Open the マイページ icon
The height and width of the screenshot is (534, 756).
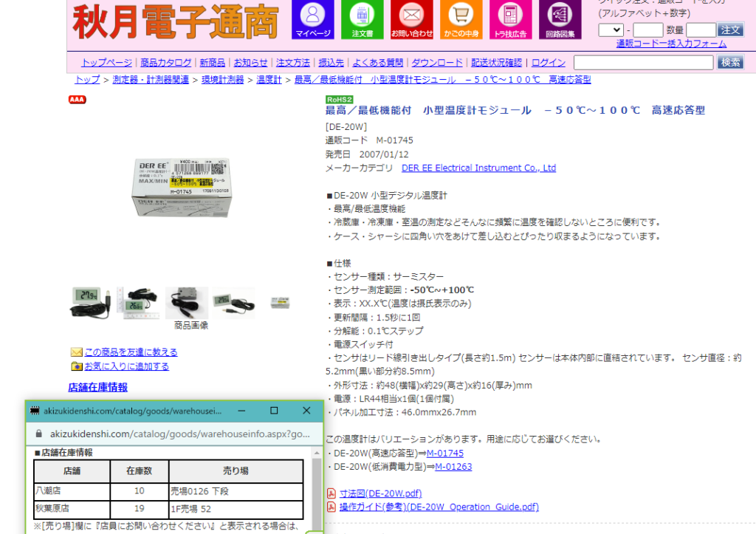312,19
